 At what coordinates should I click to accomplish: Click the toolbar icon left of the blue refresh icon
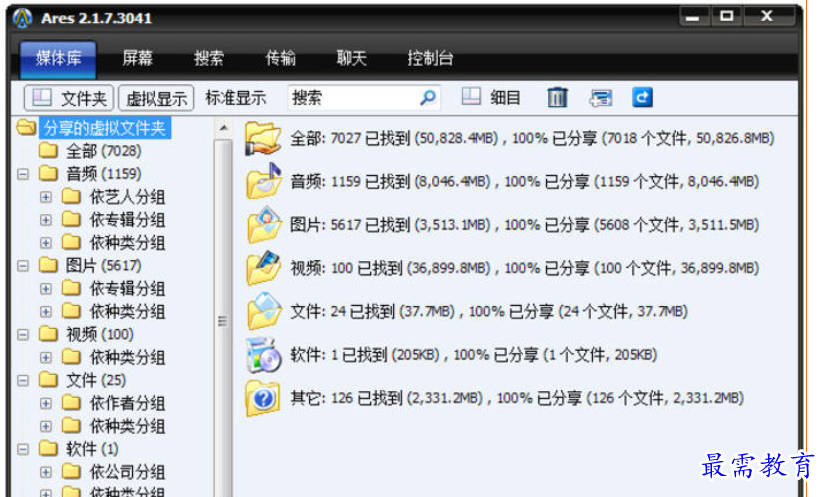(x=601, y=98)
